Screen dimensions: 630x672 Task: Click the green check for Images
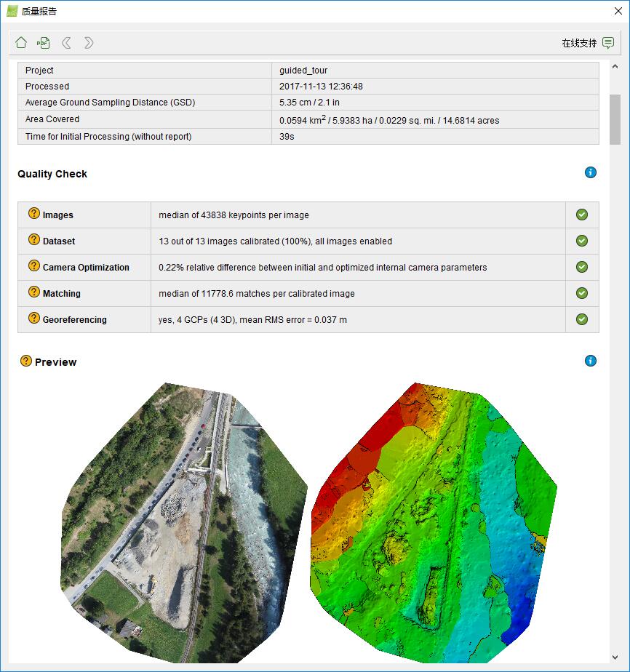pyautogui.click(x=582, y=215)
